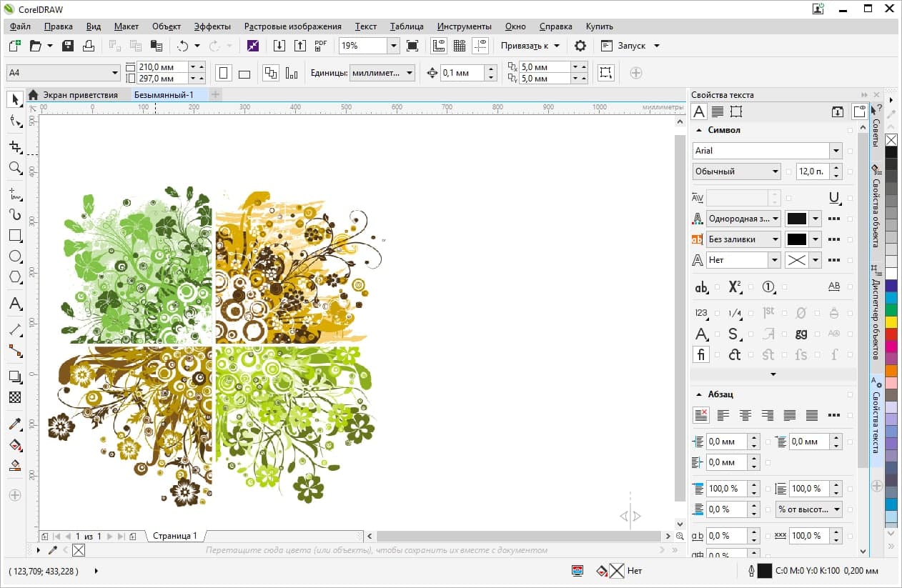The image size is (902, 588).
Task: Pick the Rectangle tool
Action: [15, 235]
